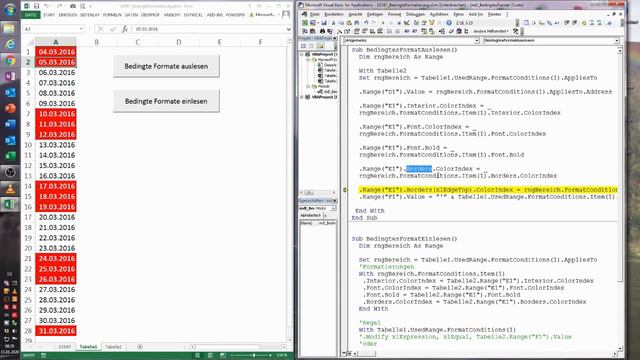Open the Extras menu in VBA editor
This screenshot has height=360, width=640.
(458, 14)
